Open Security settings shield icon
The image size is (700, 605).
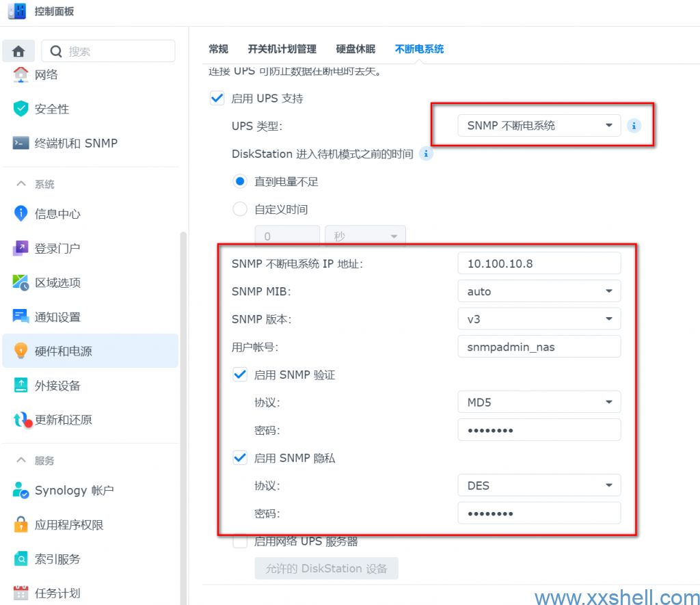click(x=21, y=109)
